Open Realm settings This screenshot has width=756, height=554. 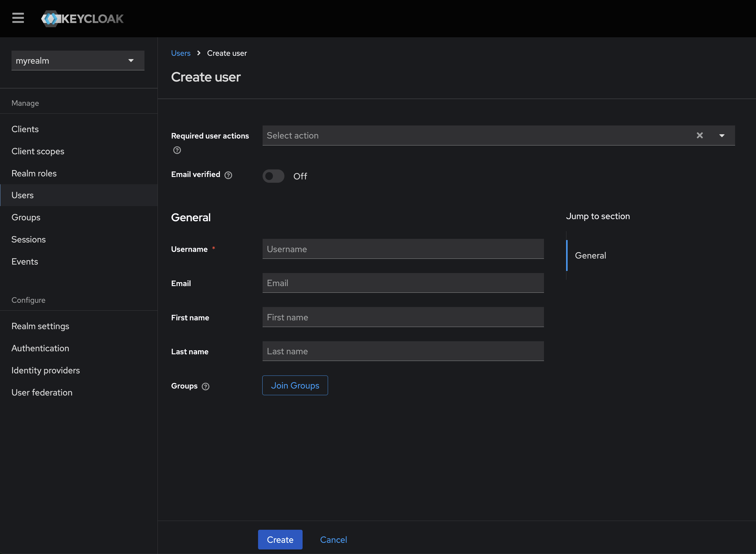click(x=79, y=326)
